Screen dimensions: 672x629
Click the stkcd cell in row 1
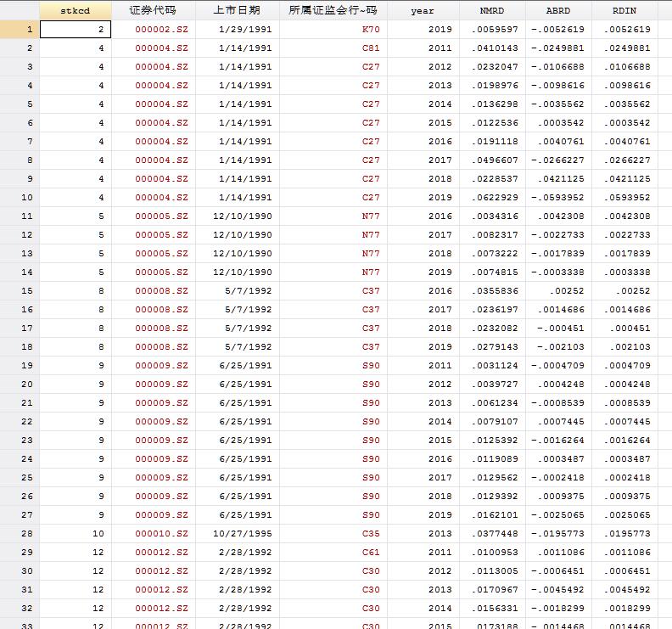76,30
